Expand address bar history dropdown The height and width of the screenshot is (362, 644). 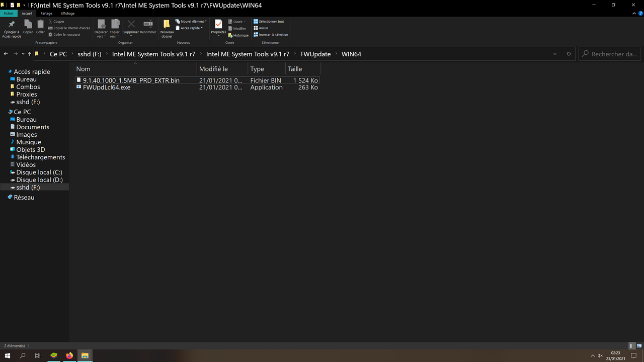coord(555,54)
